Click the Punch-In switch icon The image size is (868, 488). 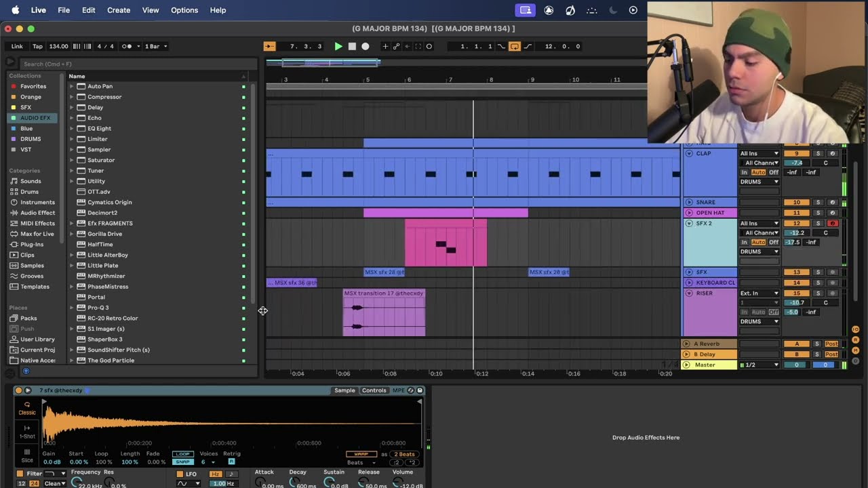502,46
